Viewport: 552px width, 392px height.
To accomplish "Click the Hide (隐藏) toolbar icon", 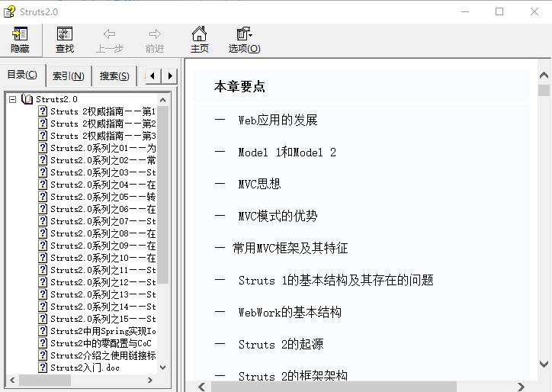I will pyautogui.click(x=20, y=34).
